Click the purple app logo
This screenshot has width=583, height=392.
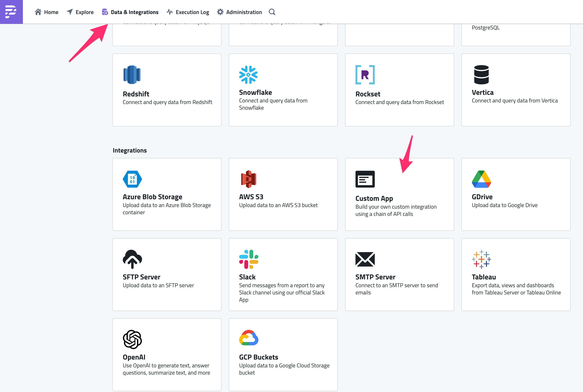11,12
